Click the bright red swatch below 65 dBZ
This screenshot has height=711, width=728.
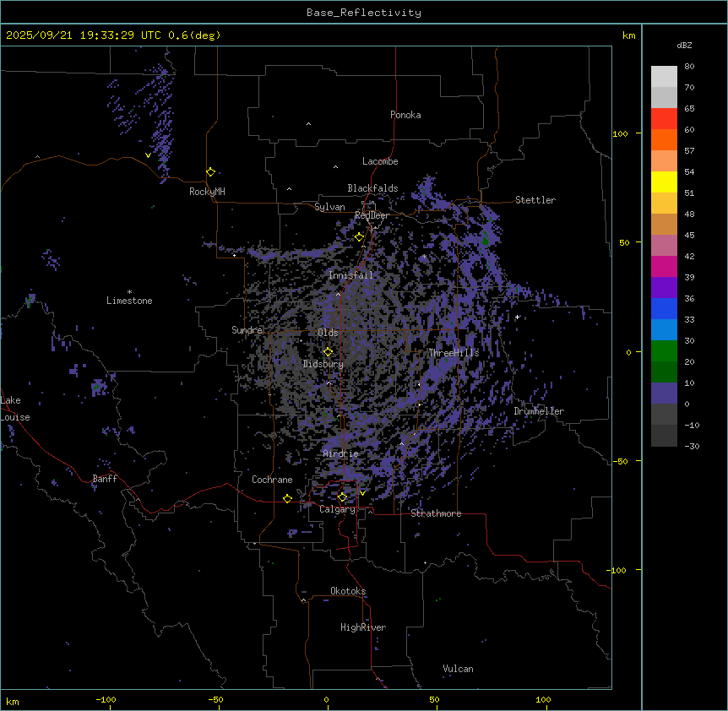coord(664,119)
